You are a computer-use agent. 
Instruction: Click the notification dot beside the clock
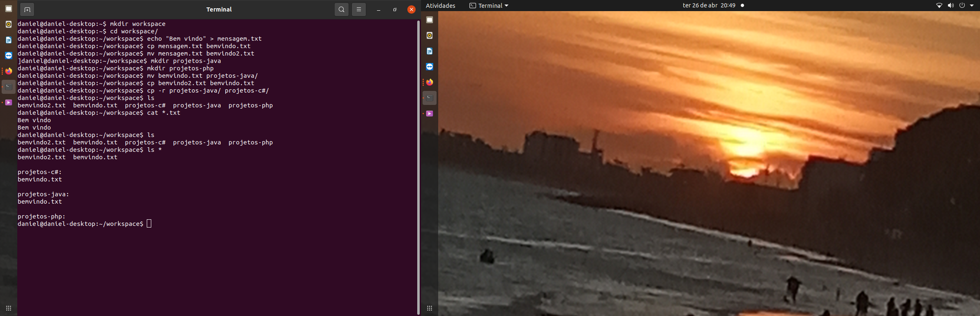click(742, 5)
